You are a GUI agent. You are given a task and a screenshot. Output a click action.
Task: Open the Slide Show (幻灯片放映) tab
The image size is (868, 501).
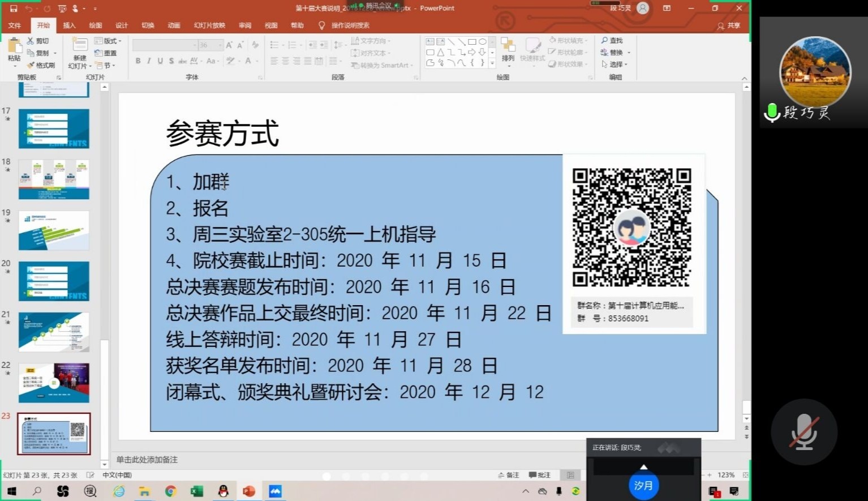209,25
